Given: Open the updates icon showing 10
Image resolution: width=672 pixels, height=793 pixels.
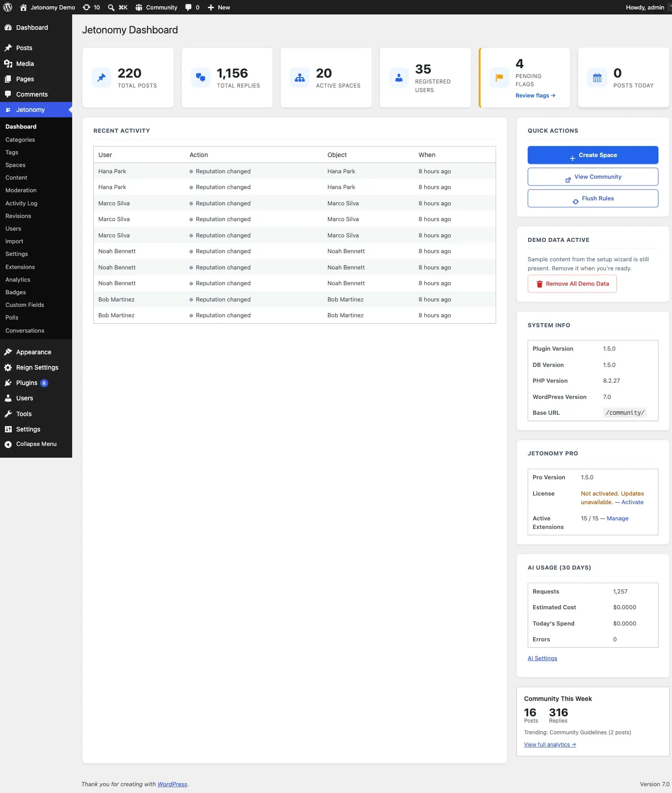Looking at the screenshot, I should (86, 7).
